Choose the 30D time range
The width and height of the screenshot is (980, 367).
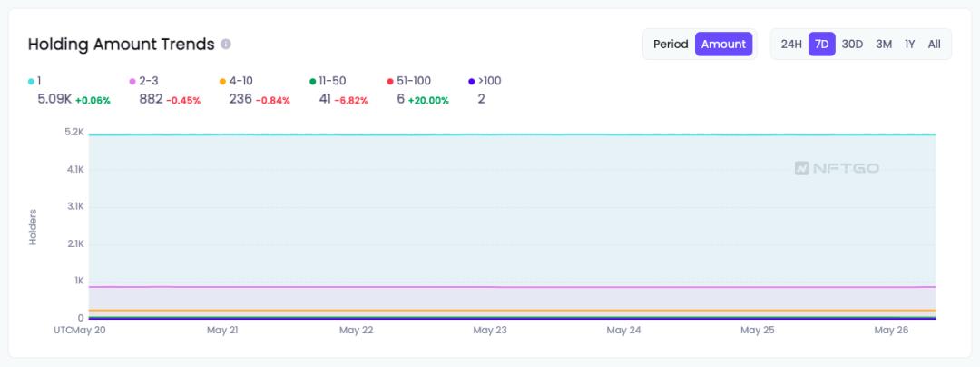click(852, 44)
